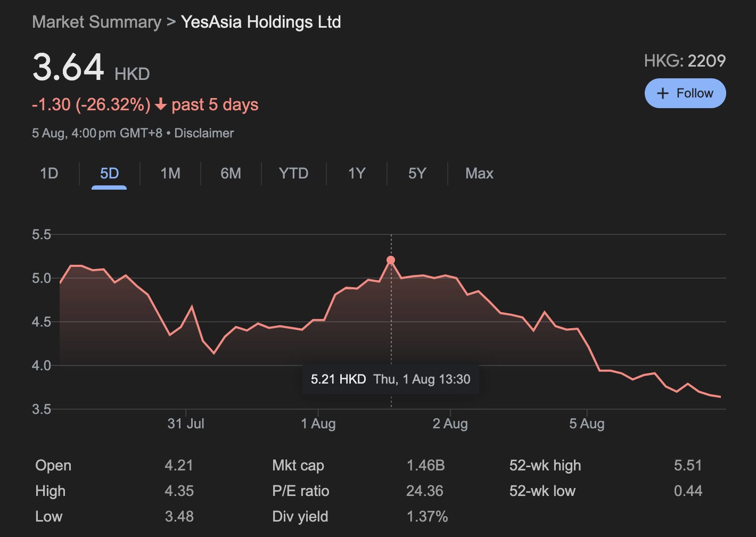Open the Market Summary link
The width and height of the screenshot is (756, 537).
pos(96,22)
